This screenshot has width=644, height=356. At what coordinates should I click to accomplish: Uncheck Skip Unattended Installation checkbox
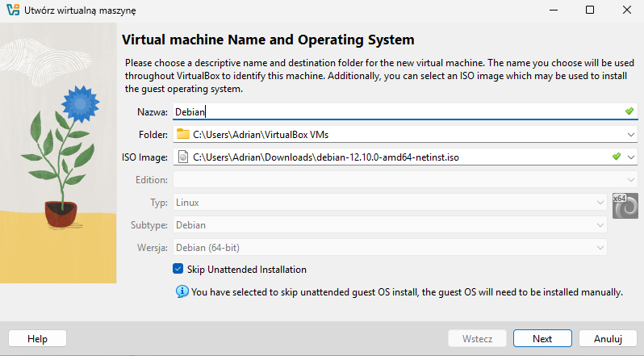click(178, 269)
